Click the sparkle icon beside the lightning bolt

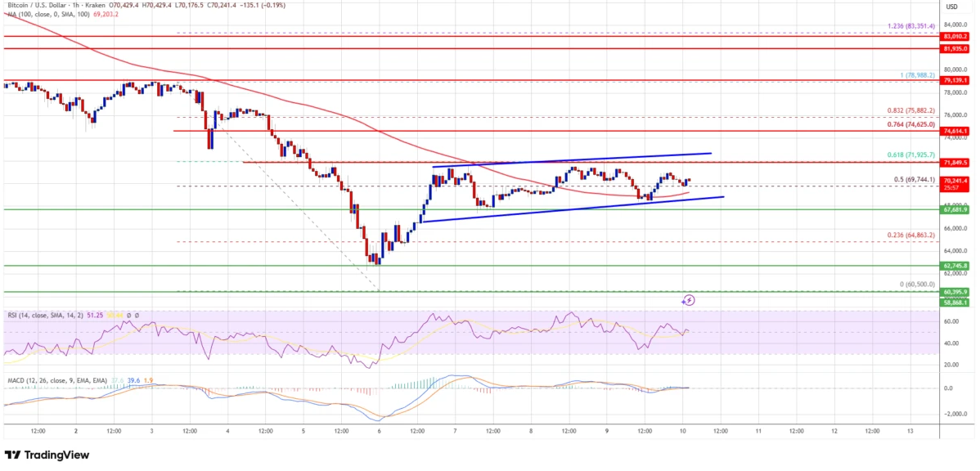(683, 302)
